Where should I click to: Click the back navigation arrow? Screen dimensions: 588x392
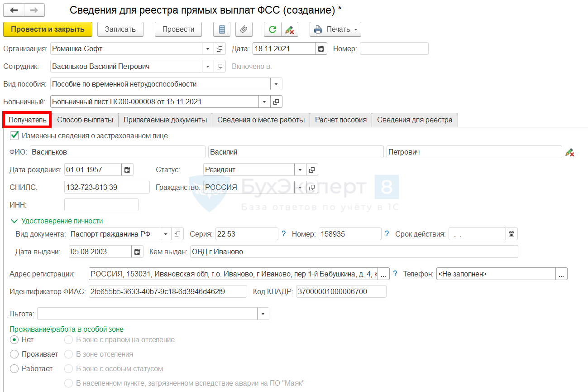[14, 10]
